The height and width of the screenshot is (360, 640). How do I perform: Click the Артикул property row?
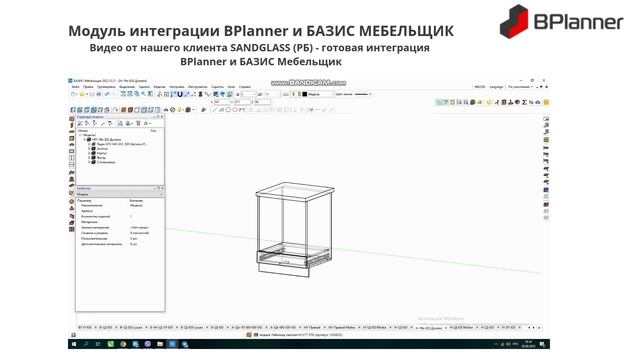[x=120, y=211]
